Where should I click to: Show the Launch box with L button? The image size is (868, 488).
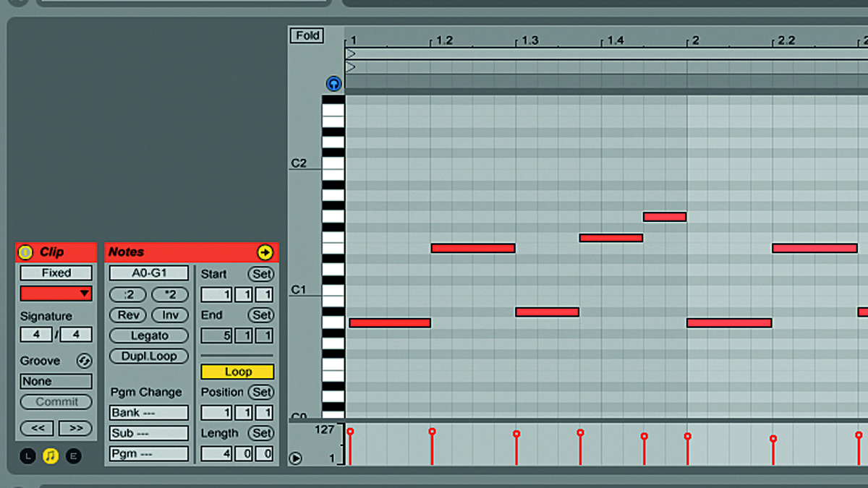[x=27, y=455]
